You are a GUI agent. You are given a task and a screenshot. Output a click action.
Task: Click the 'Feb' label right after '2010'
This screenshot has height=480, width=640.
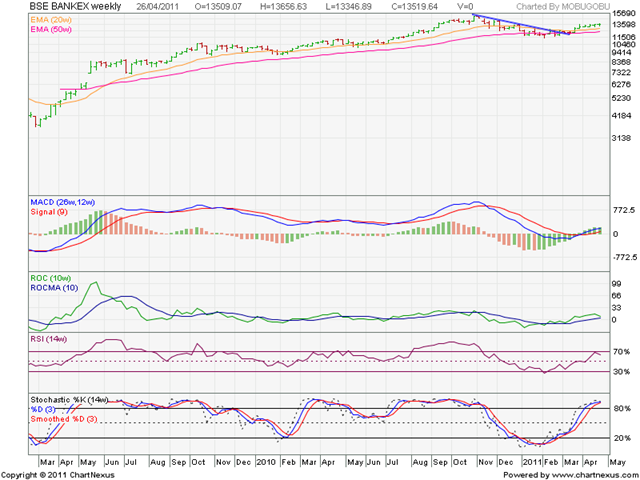tap(289, 462)
